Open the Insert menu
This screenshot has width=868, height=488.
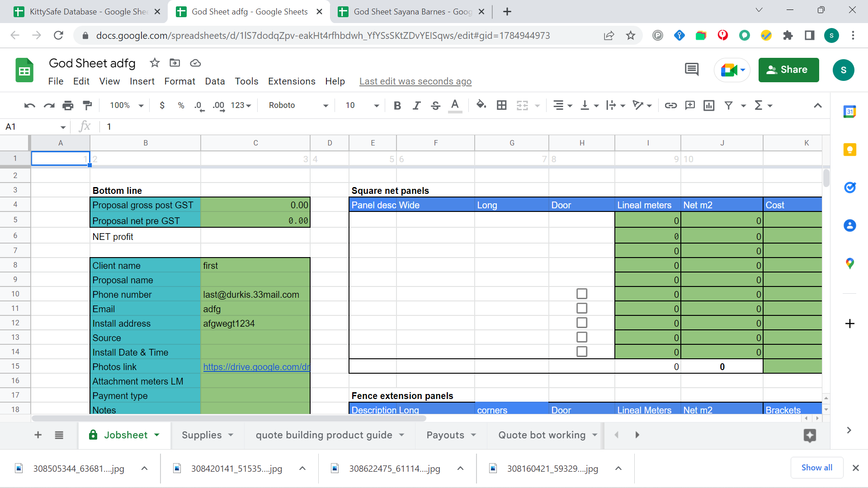(x=142, y=81)
